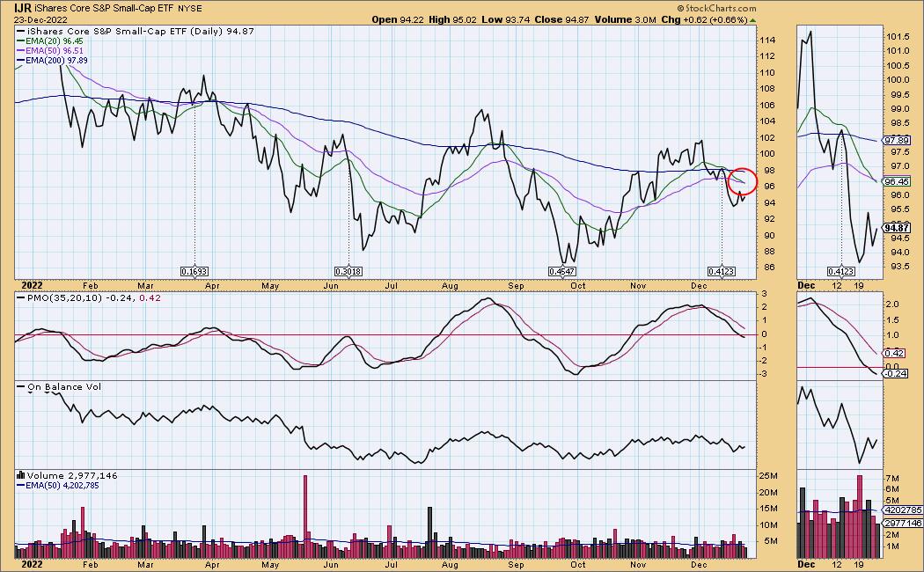Viewport: 924px width, 572px height.
Task: Click the EMA(20) 96.45 legend entry
Action: click(50, 41)
